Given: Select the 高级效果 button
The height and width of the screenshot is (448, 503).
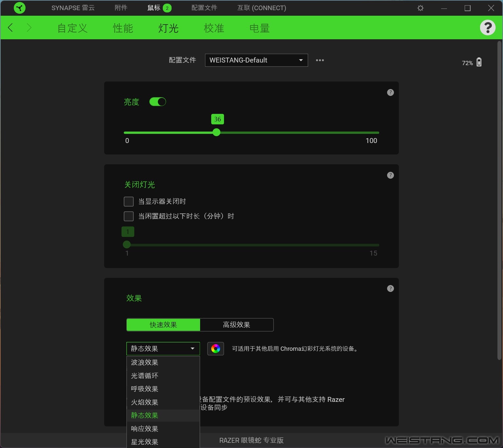Looking at the screenshot, I should [x=236, y=325].
